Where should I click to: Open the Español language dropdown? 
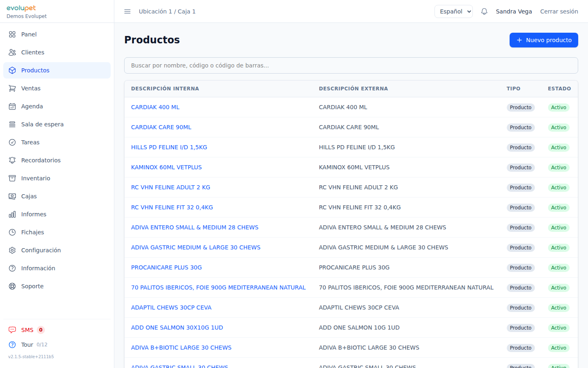[x=453, y=11]
